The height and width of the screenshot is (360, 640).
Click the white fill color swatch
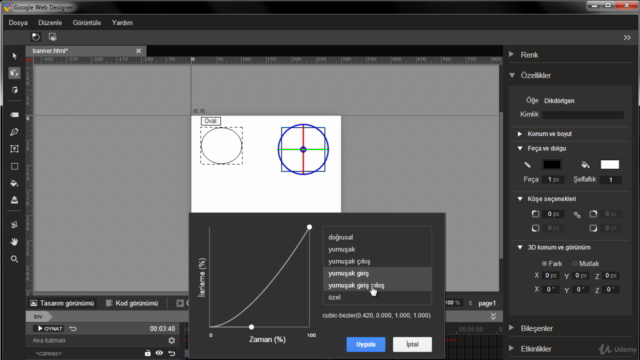(x=610, y=164)
